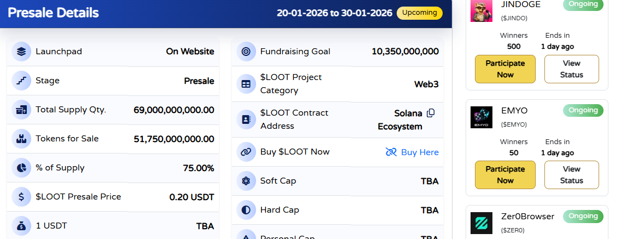The image size is (644, 239).
Task: Participate now in the EMYO giveaway
Action: coord(505,175)
